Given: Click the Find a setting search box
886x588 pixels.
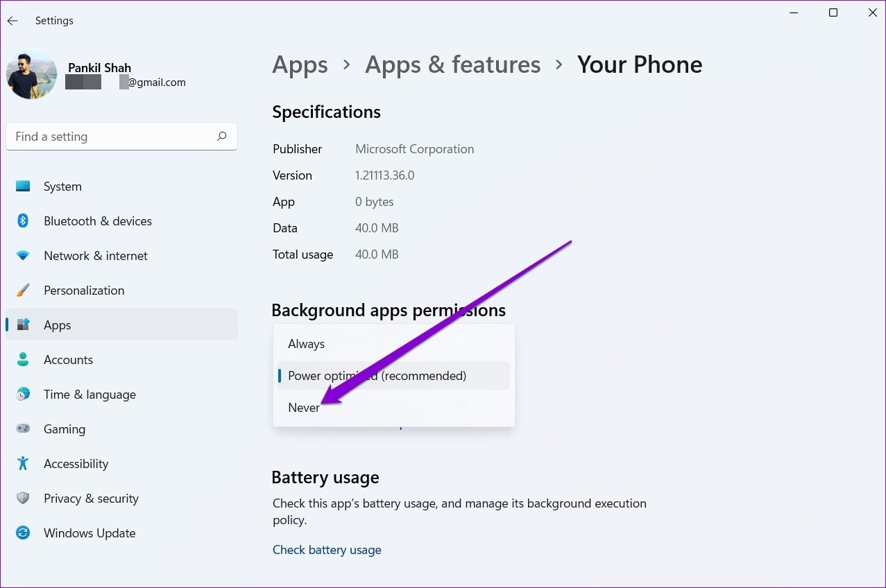Looking at the screenshot, I should tap(111, 137).
